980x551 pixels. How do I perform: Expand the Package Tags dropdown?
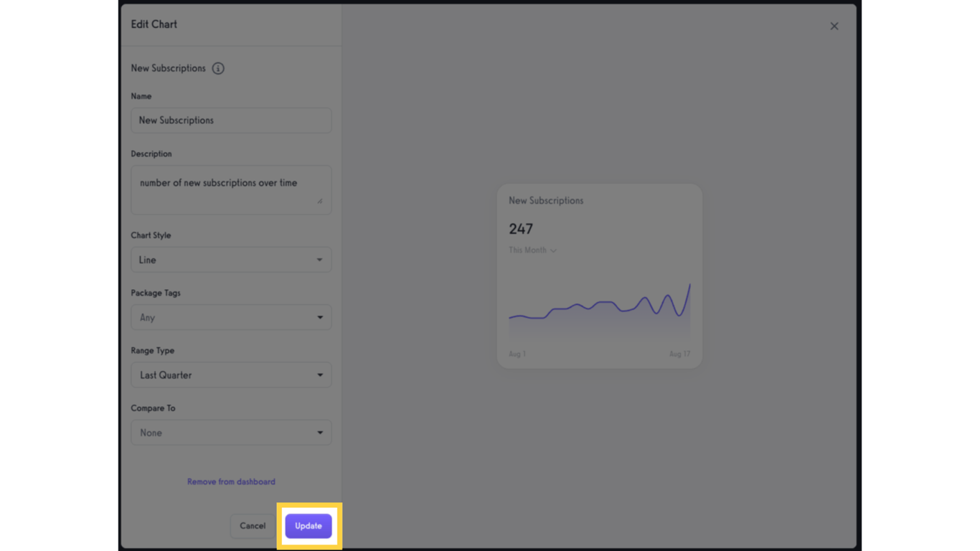(x=231, y=317)
